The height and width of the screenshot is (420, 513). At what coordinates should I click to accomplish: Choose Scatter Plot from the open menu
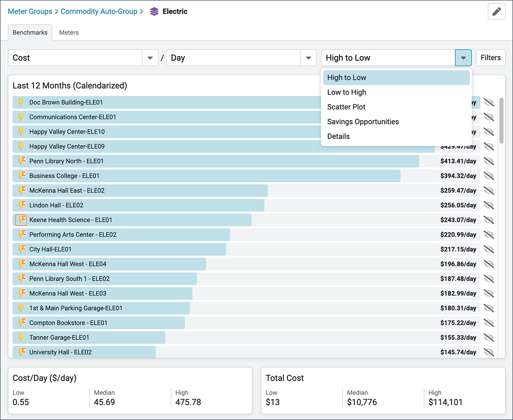pyautogui.click(x=346, y=106)
